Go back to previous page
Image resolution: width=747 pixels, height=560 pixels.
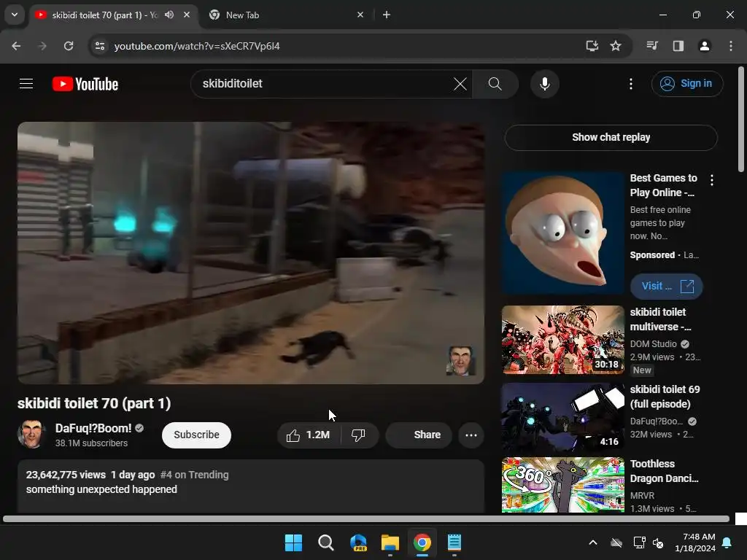[16, 46]
